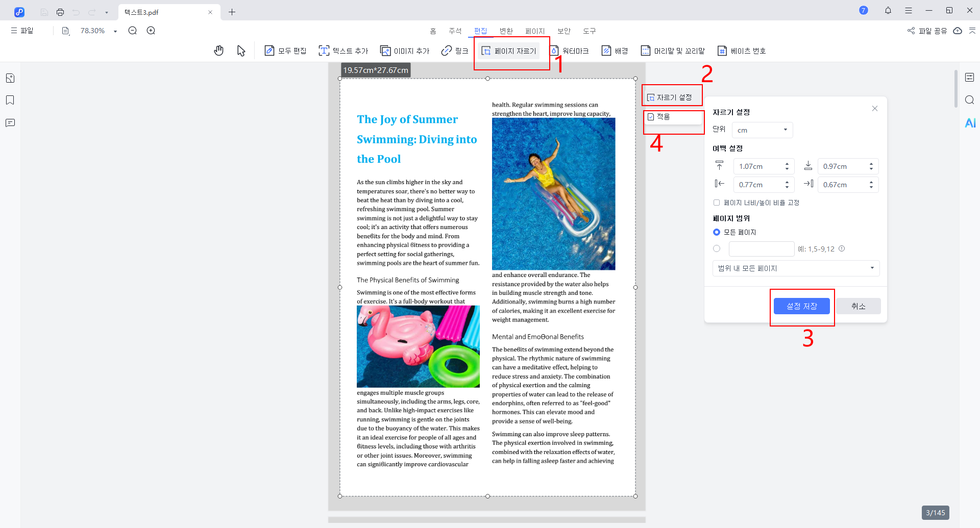This screenshot has height=528, width=980.
Task: Close the 자르기 설정 dialog
Action: (875, 108)
